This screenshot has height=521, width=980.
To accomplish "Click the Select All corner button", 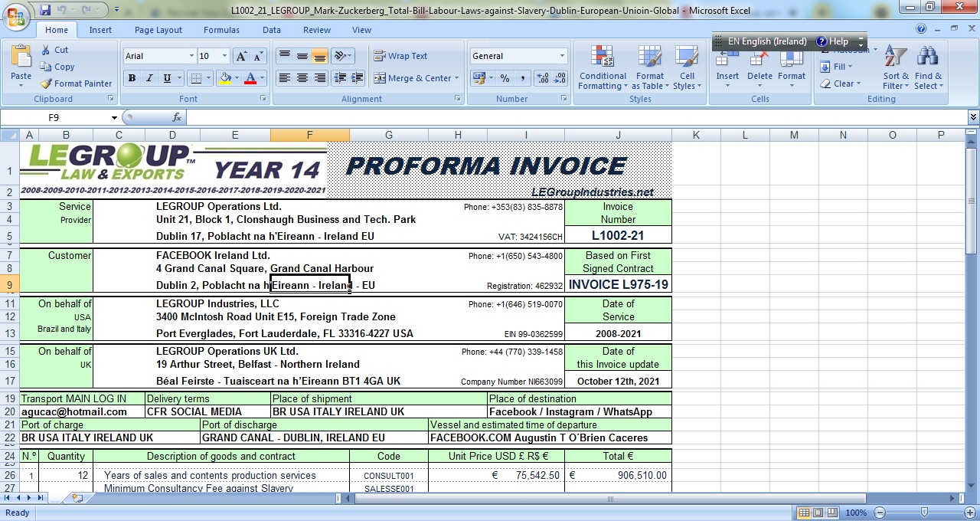I will (9, 135).
